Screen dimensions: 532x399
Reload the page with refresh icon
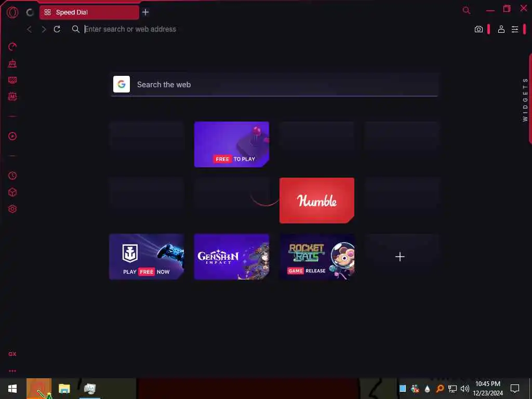pos(57,29)
